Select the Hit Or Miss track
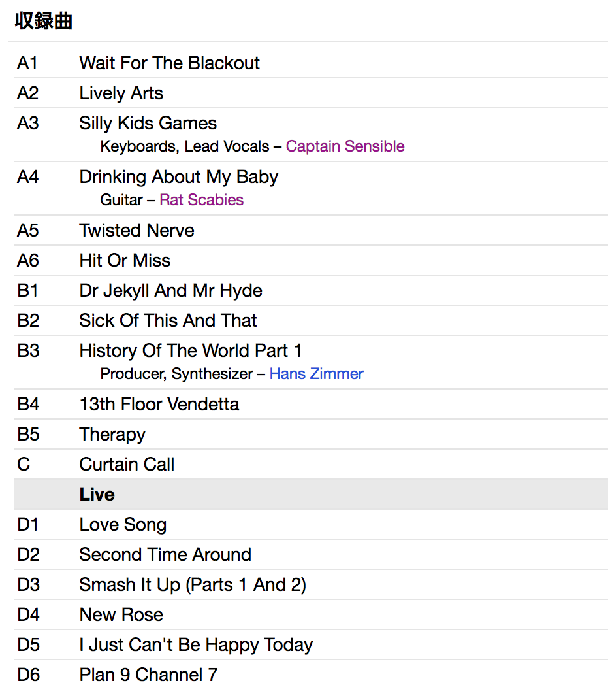 point(125,260)
